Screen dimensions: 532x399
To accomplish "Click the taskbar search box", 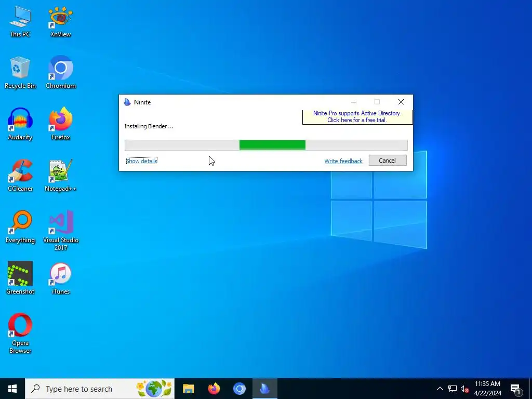I will tap(100, 389).
